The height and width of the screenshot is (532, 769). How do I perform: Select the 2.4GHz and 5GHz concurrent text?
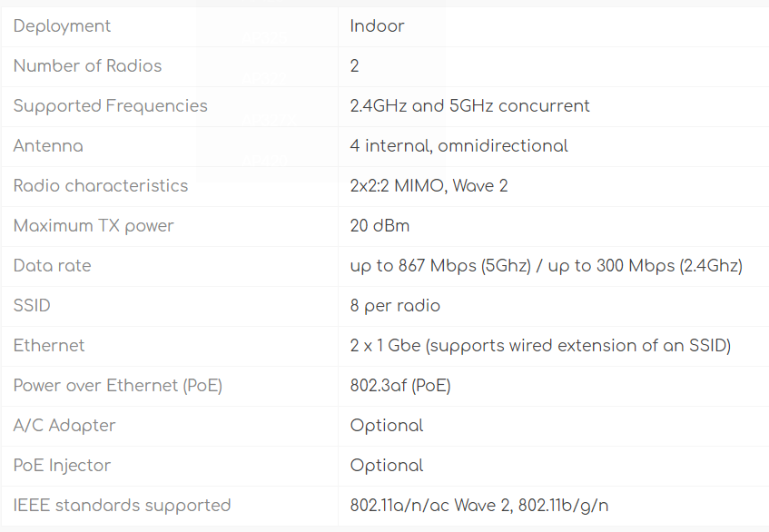(x=469, y=106)
